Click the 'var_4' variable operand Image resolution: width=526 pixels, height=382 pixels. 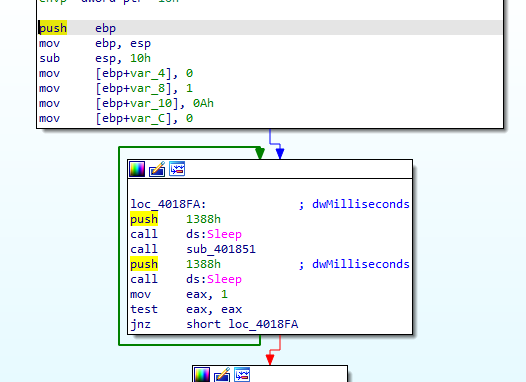coord(148,73)
